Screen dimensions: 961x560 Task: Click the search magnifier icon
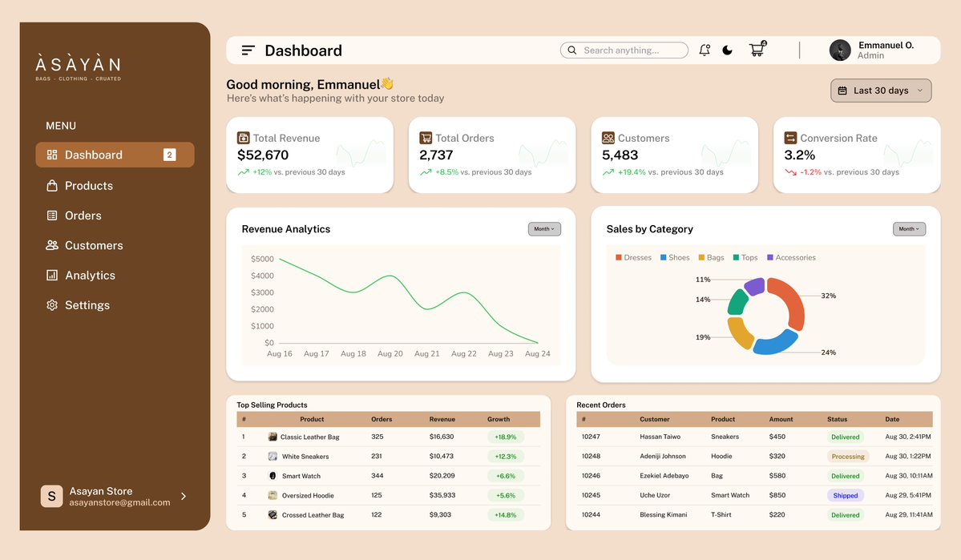pos(571,50)
